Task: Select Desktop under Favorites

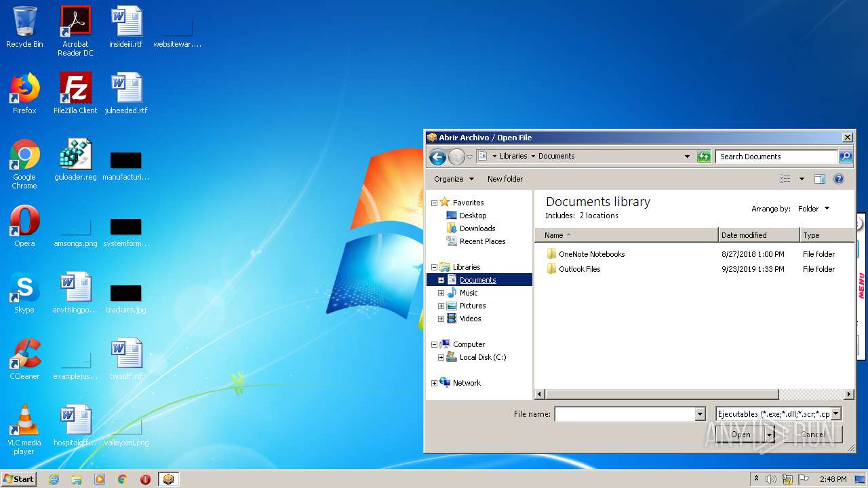Action: pos(473,216)
